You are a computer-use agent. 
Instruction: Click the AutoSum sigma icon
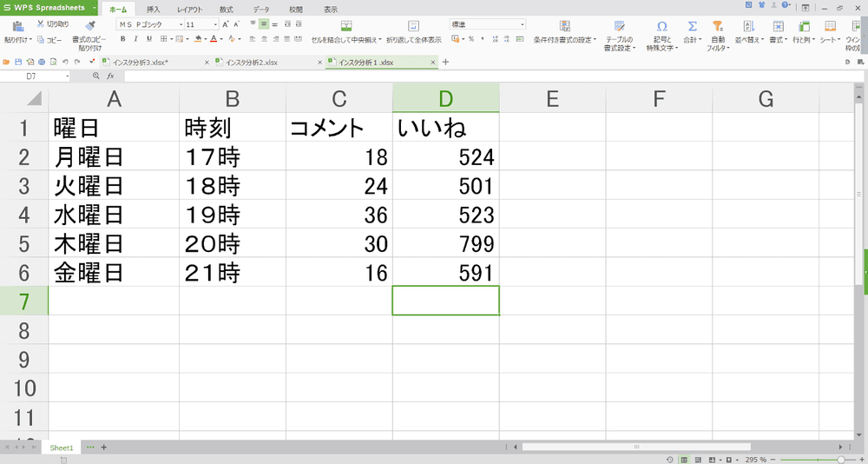tap(692, 27)
